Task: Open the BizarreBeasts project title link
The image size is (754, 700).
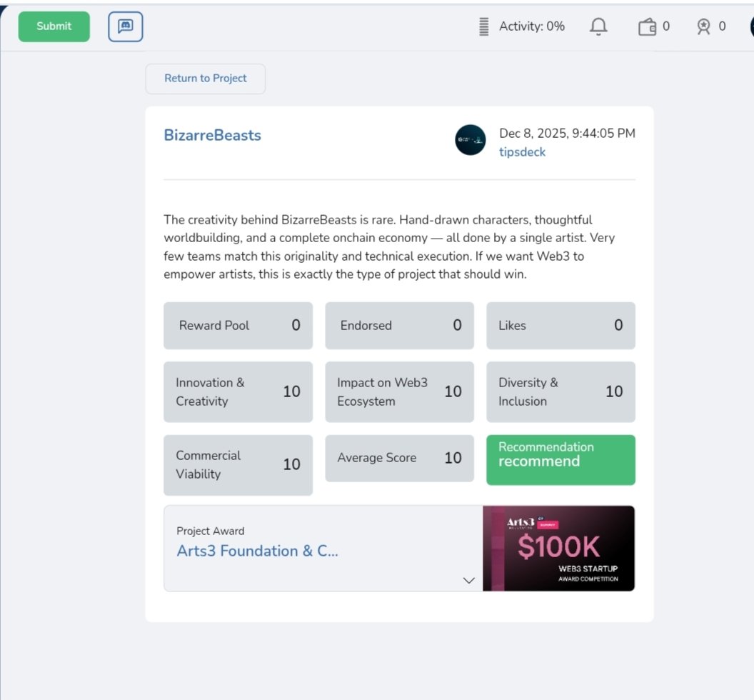Action: click(213, 135)
